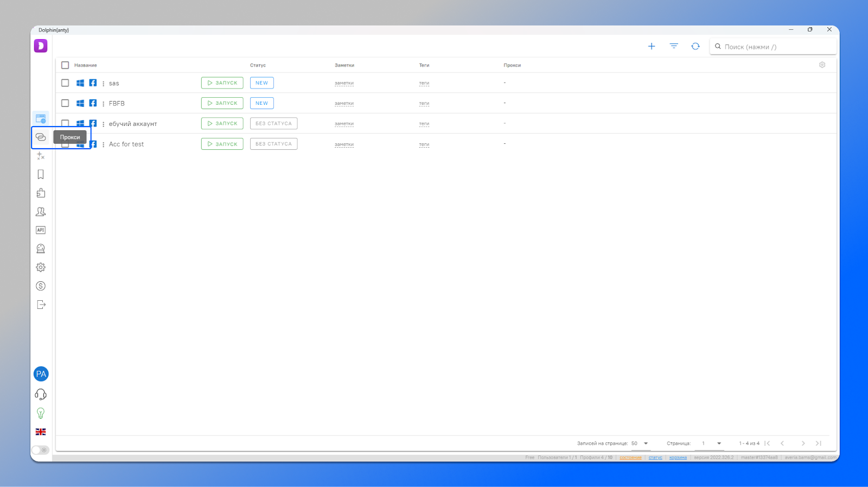This screenshot has height=487, width=868.
Task: Focus the Поиск search field
Action: pyautogui.click(x=773, y=47)
